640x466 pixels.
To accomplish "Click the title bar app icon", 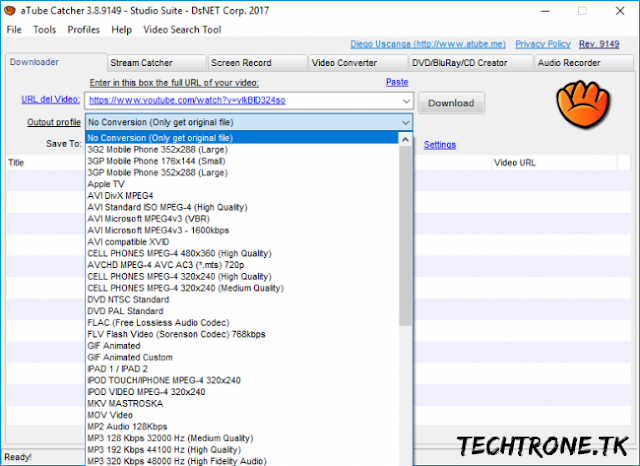I will (x=10, y=11).
